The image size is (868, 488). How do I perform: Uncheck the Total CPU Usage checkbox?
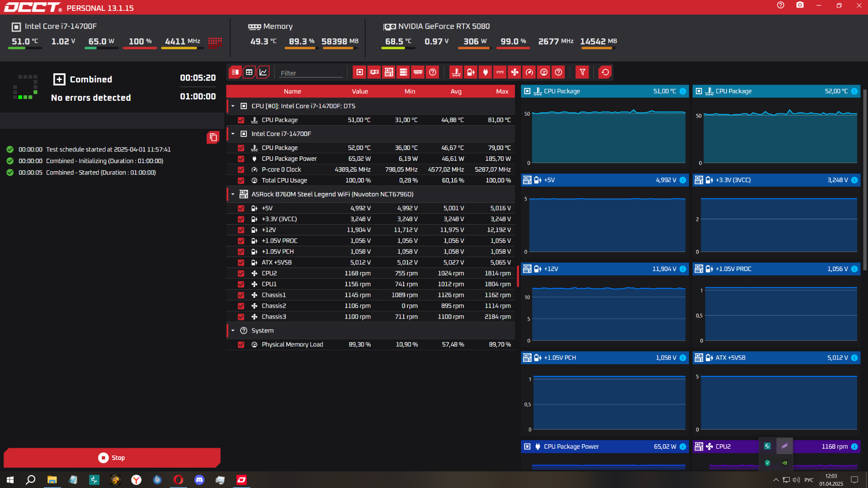[x=241, y=181]
